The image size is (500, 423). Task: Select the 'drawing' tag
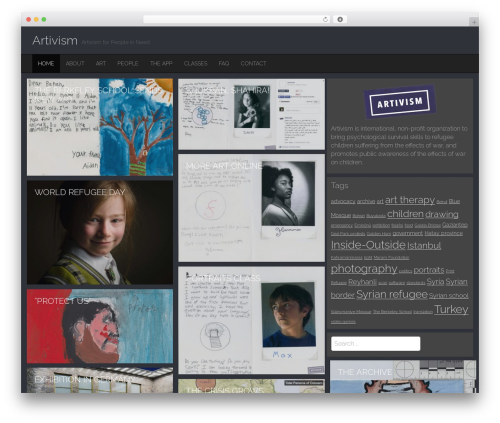coord(442,214)
